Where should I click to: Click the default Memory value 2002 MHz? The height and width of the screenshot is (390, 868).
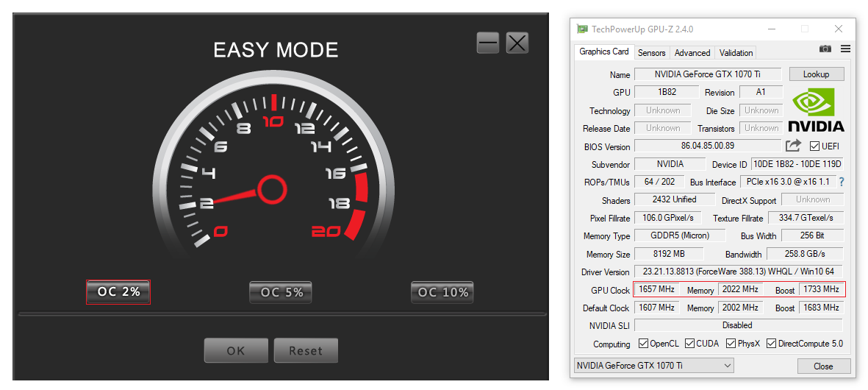pyautogui.click(x=740, y=308)
